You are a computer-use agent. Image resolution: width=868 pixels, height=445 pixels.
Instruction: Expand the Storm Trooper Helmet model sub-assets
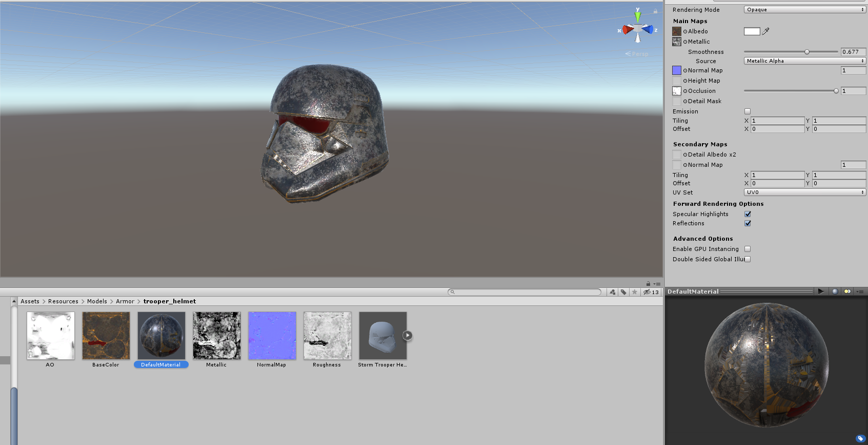pos(408,336)
